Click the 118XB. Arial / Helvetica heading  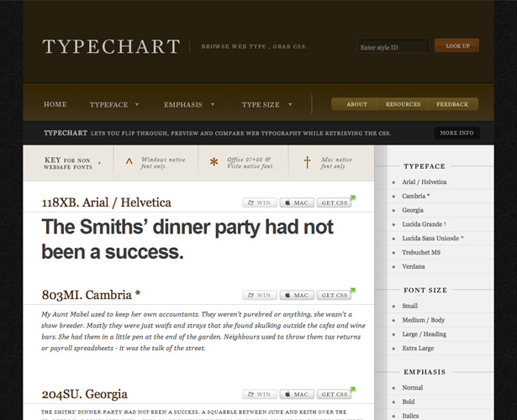coord(106,202)
